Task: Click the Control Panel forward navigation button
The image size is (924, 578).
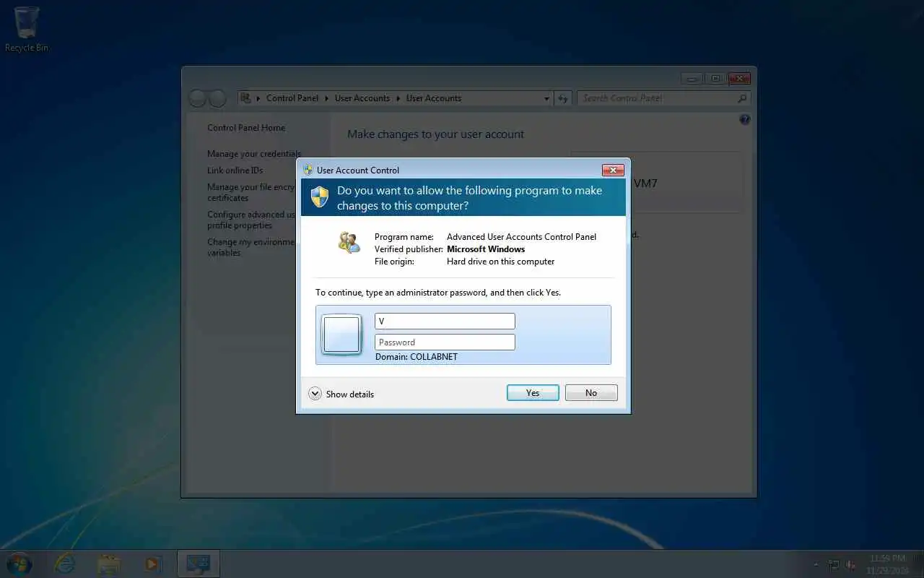Action: 217,98
